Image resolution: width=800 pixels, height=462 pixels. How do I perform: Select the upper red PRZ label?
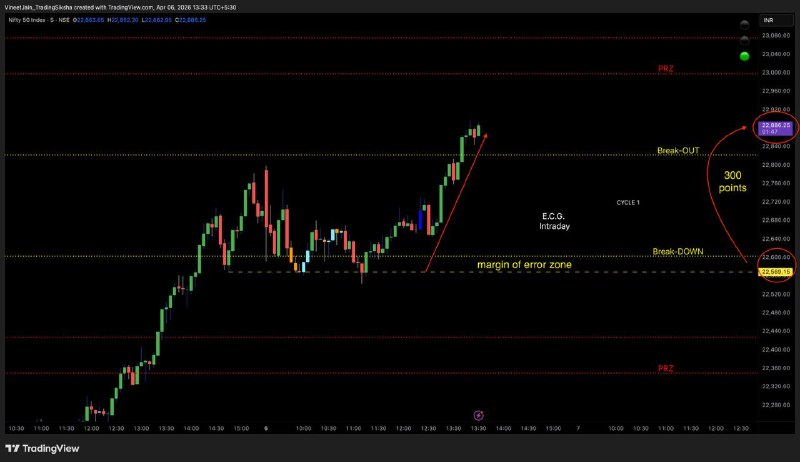coord(666,69)
